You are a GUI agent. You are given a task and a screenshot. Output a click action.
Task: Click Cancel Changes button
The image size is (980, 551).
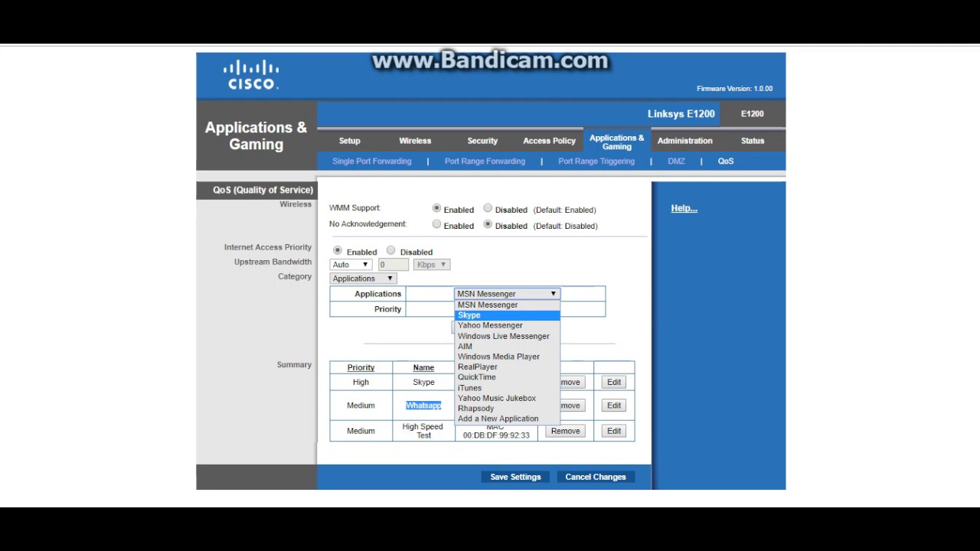pyautogui.click(x=596, y=477)
